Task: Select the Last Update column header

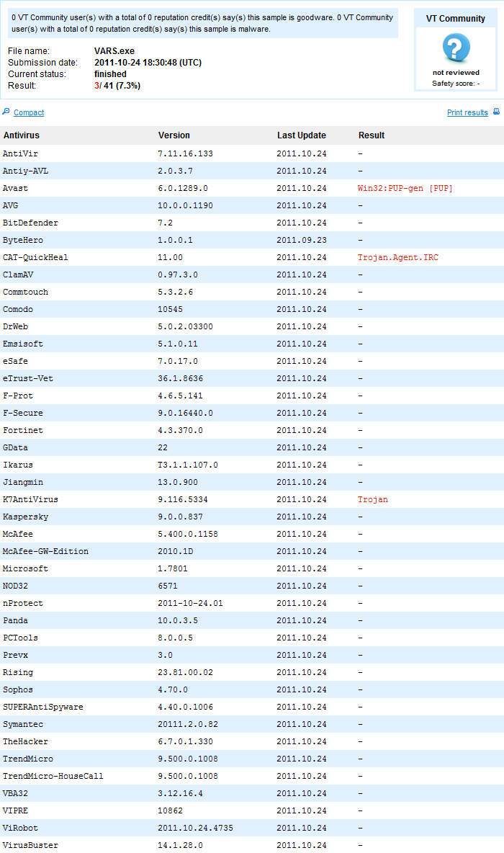Action: pos(301,135)
